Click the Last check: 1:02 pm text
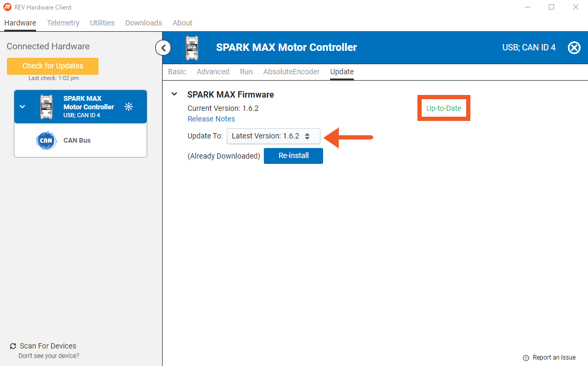 (x=54, y=79)
